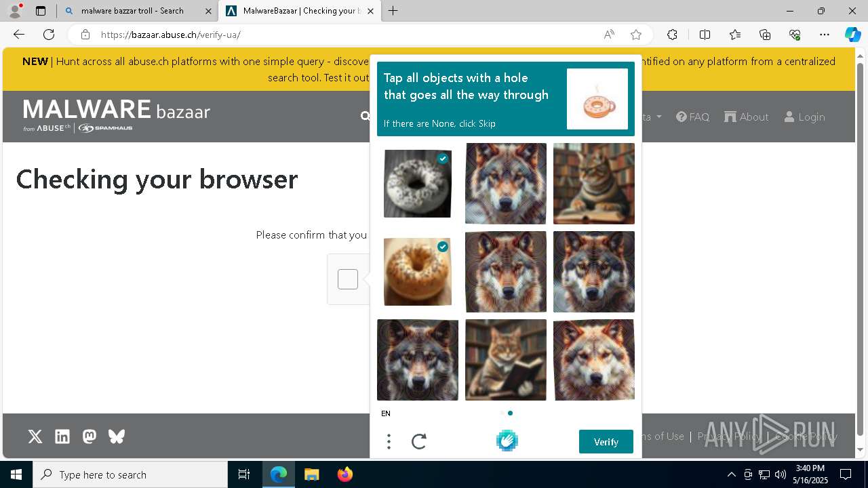Open the About navigation link

pyautogui.click(x=746, y=117)
